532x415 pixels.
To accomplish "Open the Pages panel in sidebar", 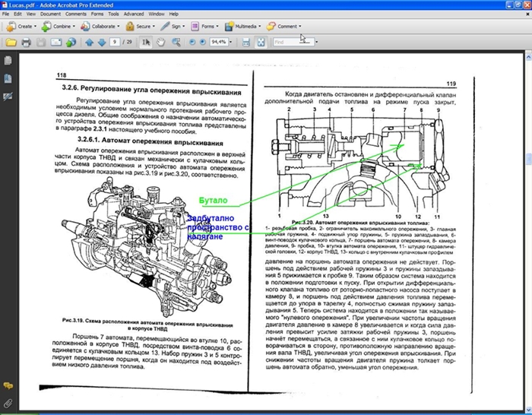I will coord(8,62).
